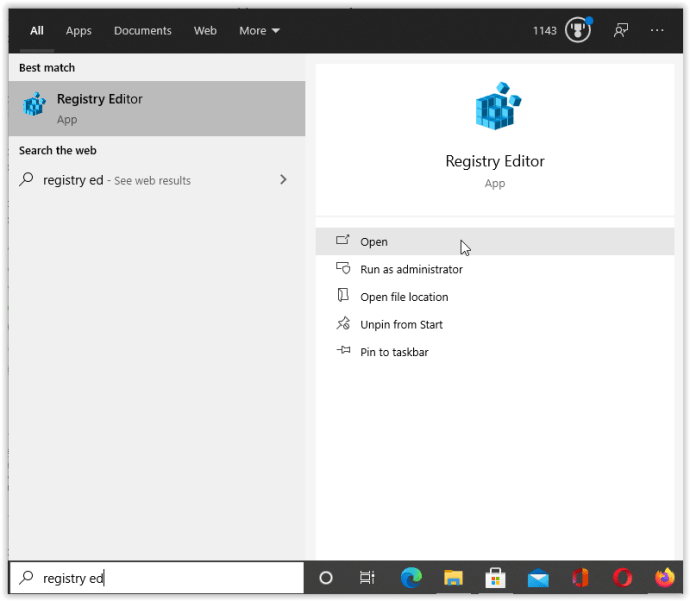Image resolution: width=690 pixels, height=601 pixels.
Task: Click the web search magnifier icon beside 'registry ed'
Action: point(26,179)
